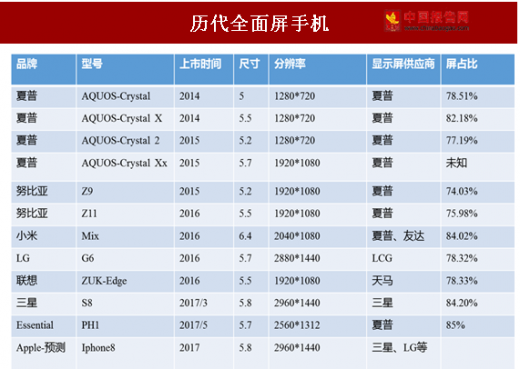Select the 小米 brand cell

(x=44, y=236)
